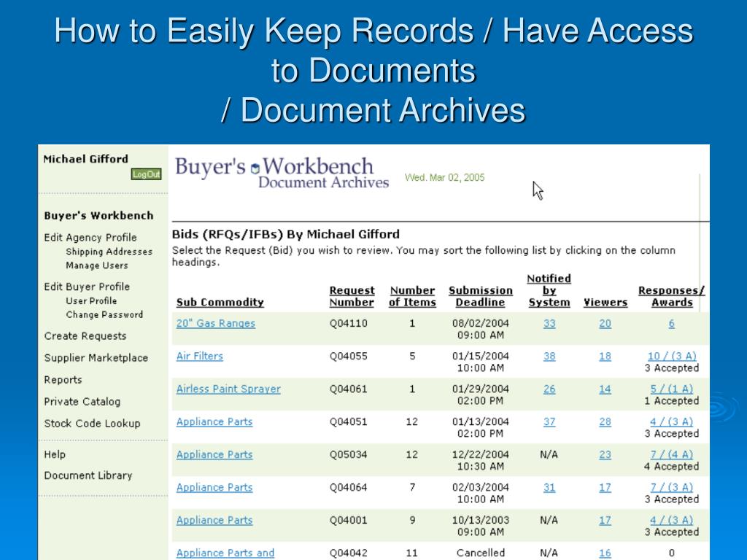Open Document Library
The width and height of the screenshot is (747, 560).
[x=88, y=475]
